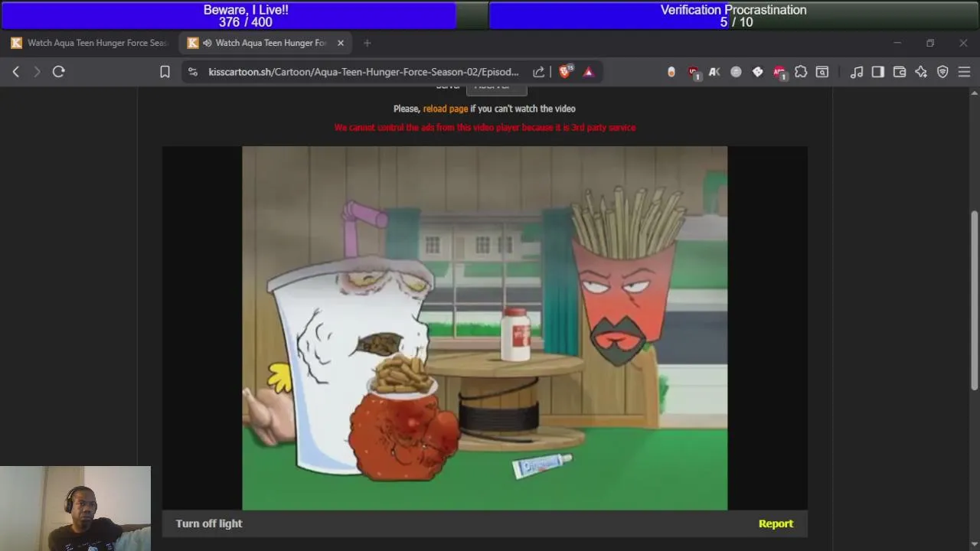
Task: Click the tab search window icon
Action: (x=822, y=72)
